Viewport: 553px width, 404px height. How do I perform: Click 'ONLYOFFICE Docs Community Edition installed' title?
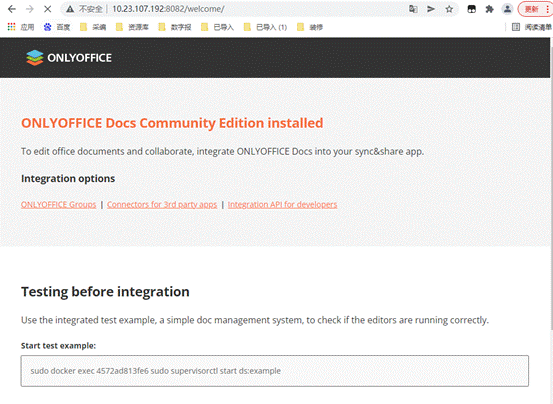172,123
